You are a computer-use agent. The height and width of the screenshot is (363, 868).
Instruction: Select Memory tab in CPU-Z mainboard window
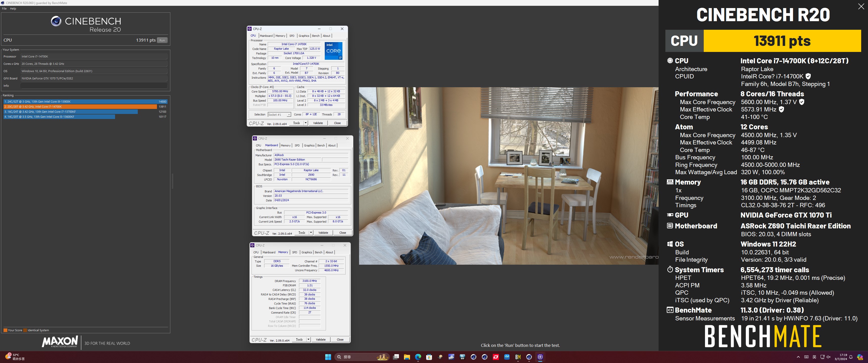(x=285, y=145)
